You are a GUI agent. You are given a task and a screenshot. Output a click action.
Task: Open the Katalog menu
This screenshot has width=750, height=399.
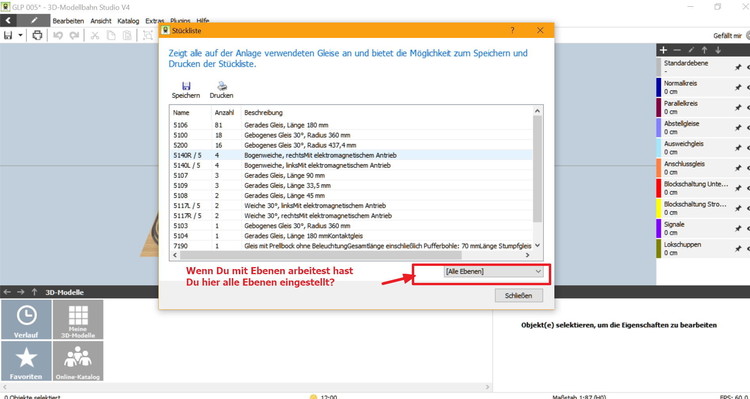(x=128, y=21)
